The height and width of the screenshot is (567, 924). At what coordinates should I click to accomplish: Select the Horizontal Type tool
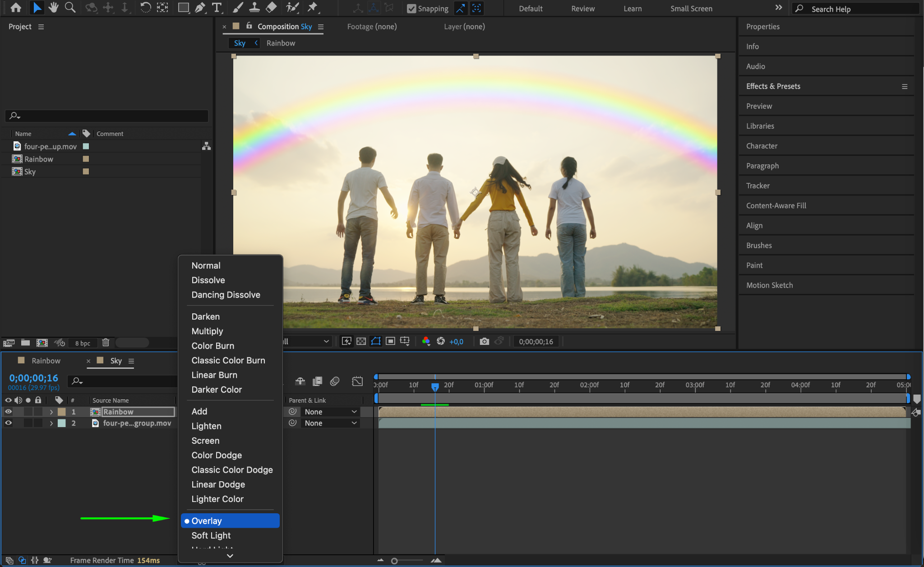(217, 8)
